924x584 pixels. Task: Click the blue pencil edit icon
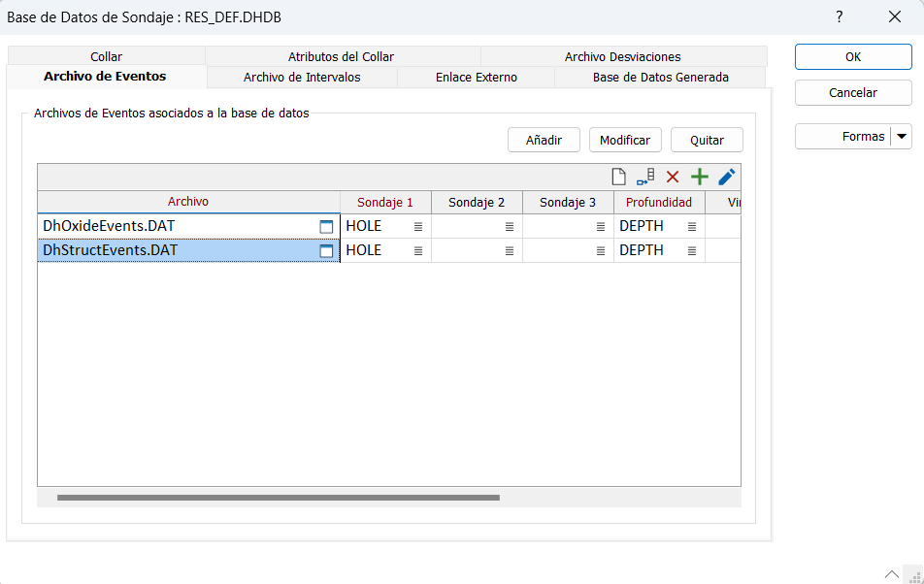click(x=726, y=177)
